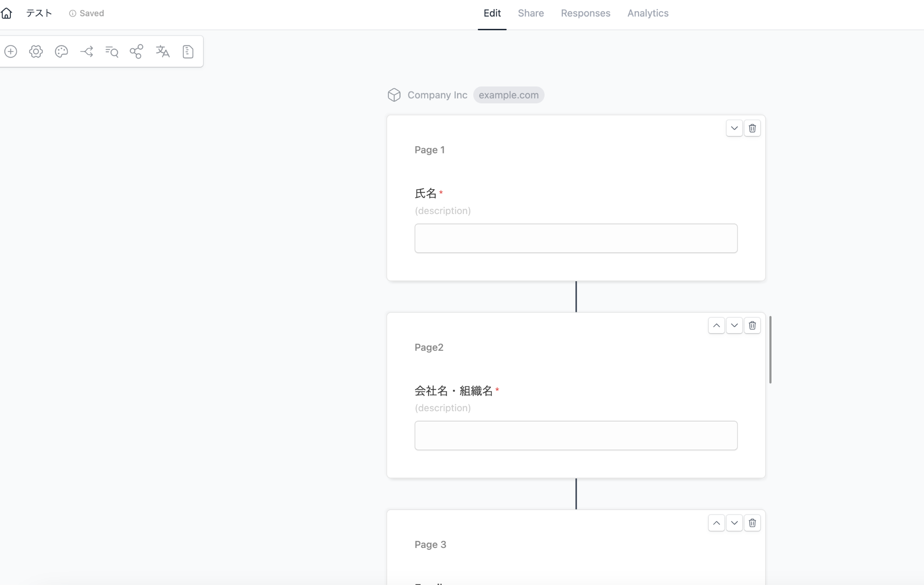
Task: Move Page2 up with chevron
Action: (x=716, y=325)
